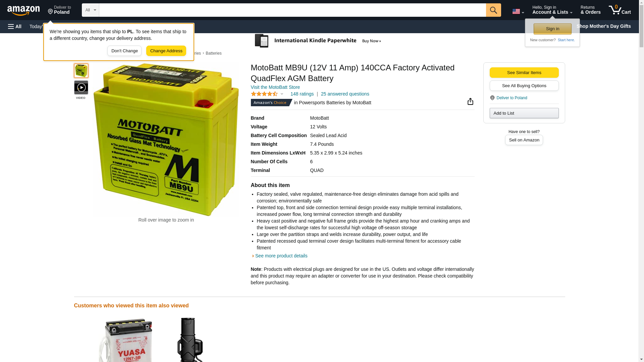Select the yellow battery image thumbnail
The width and height of the screenshot is (644, 362).
pos(81,71)
